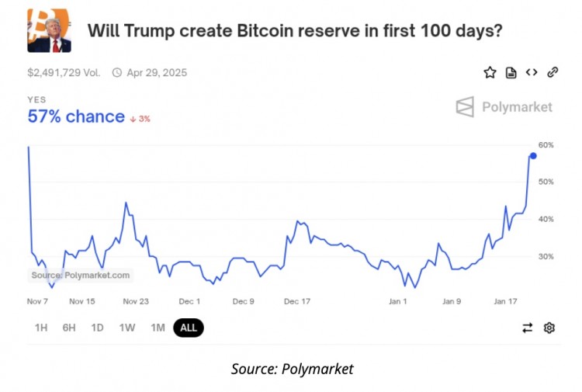This screenshot has width=582, height=392.
Task: Choose the 1M time range
Action: 158,328
